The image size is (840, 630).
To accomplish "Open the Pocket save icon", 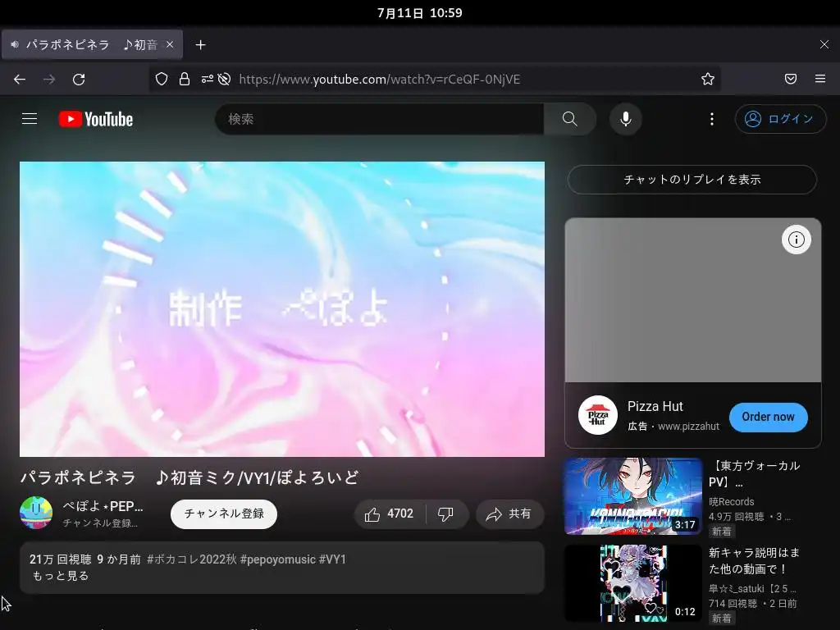I will 791,80.
